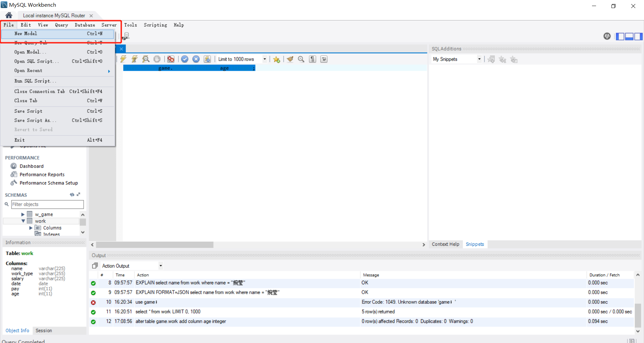
Task: Switch to the Snippets tab
Action: point(475,244)
